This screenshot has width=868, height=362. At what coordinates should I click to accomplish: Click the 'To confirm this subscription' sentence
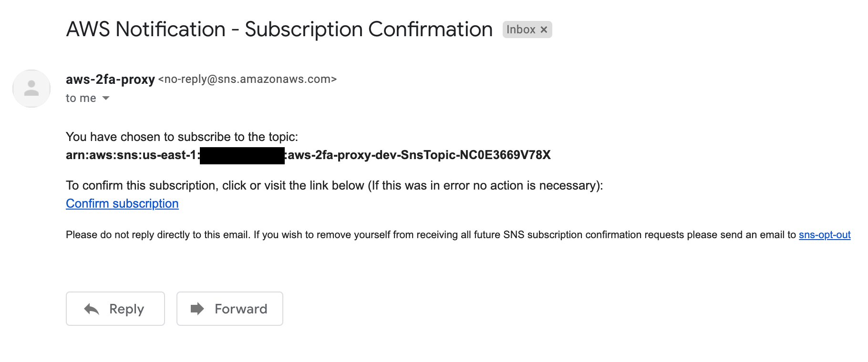click(334, 185)
